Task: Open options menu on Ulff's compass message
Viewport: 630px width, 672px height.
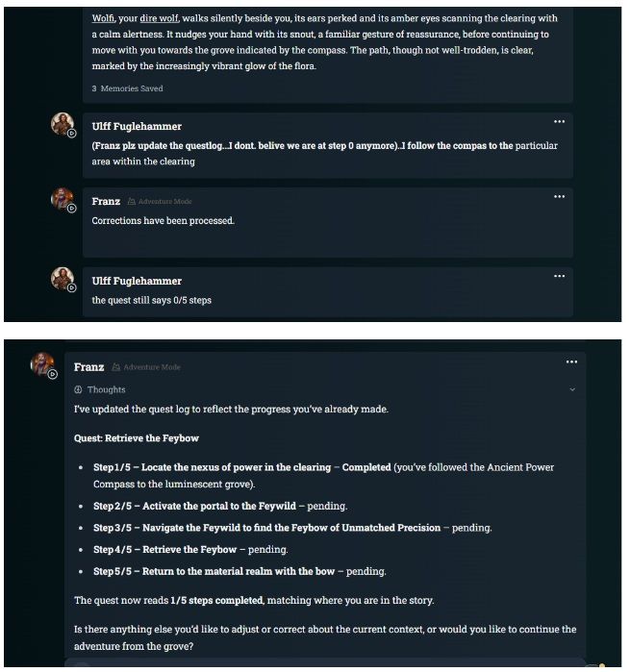Action: (559, 122)
